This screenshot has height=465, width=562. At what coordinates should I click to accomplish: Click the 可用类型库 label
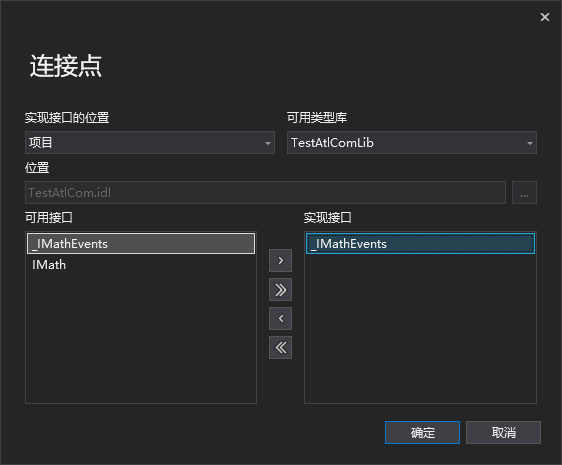click(317, 118)
